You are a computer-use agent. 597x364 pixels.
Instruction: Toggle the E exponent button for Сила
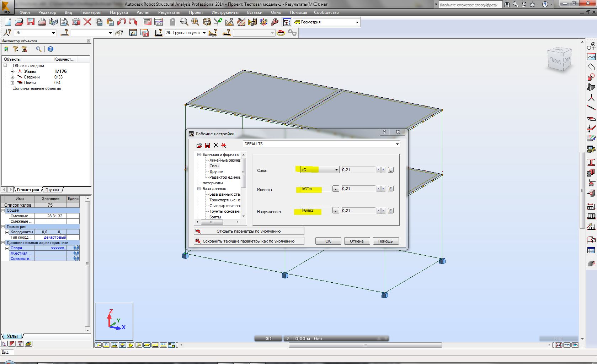[x=390, y=170]
